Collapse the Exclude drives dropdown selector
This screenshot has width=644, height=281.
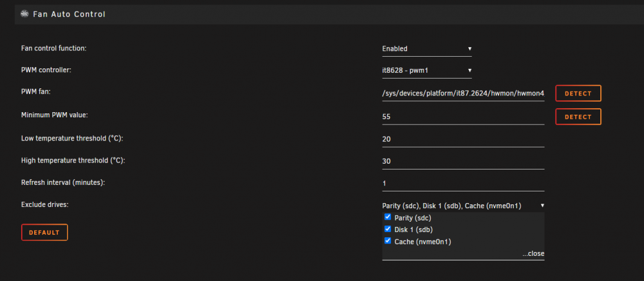coord(463,206)
